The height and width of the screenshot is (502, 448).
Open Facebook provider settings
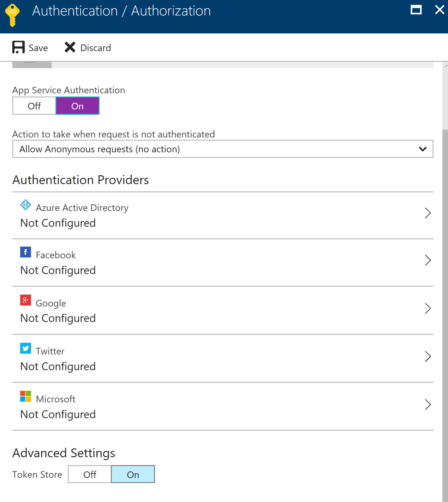[x=223, y=263]
